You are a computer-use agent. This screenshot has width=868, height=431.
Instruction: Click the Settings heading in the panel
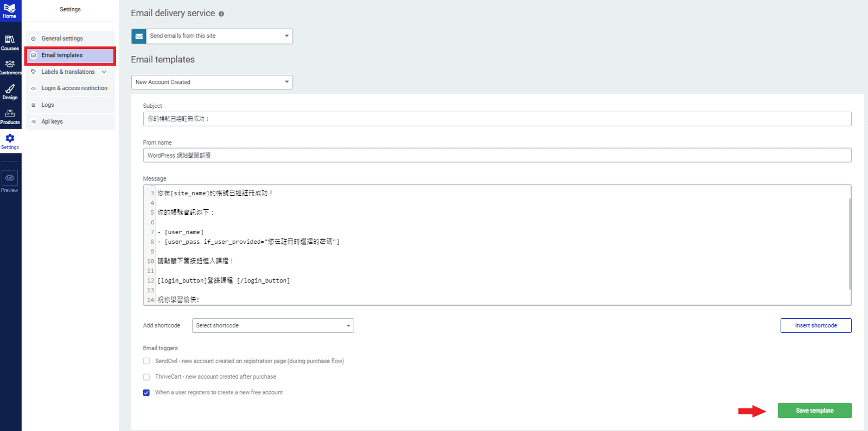click(70, 9)
